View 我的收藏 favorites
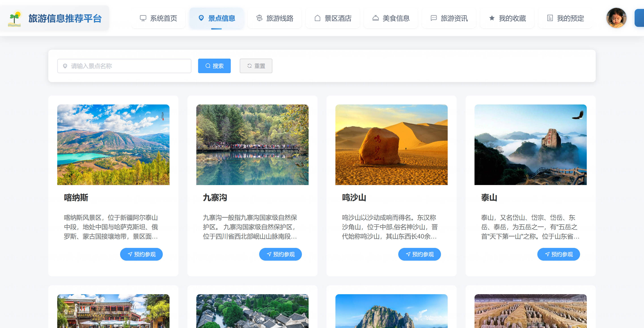 (x=507, y=18)
